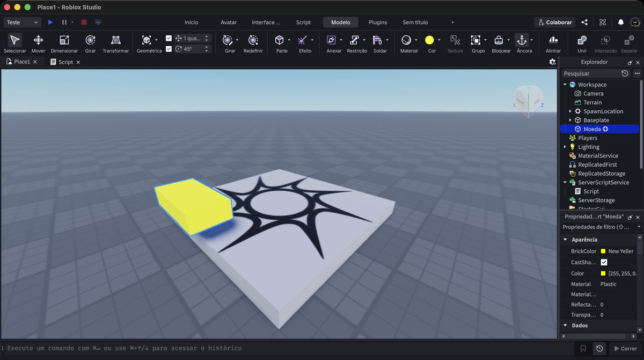This screenshot has height=360, width=644.
Task: Toggle the 45° rotation snapping checkbox
Action: tap(169, 49)
